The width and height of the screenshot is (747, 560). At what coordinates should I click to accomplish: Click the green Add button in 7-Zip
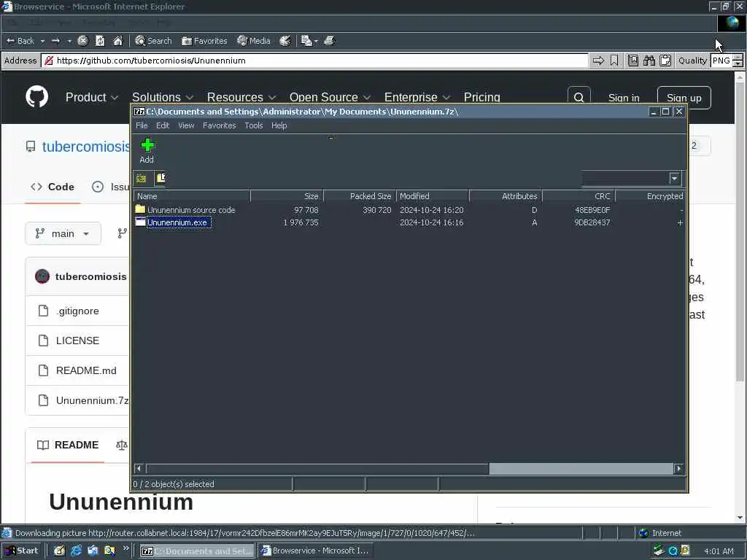(147, 150)
